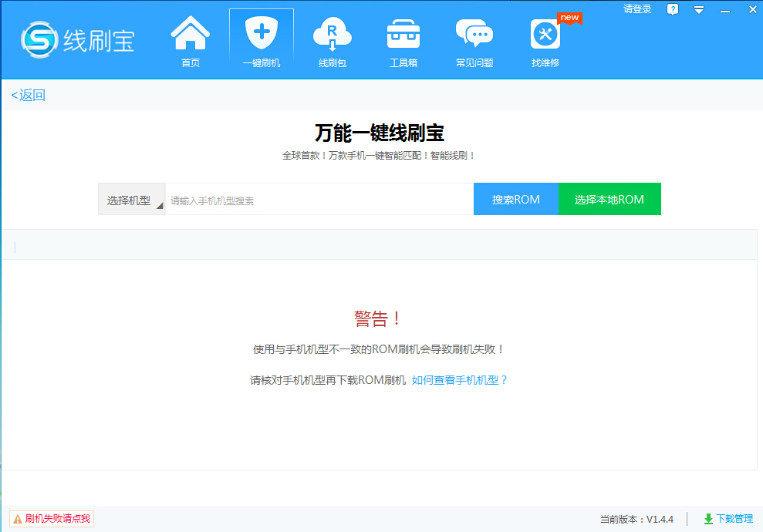Click the 当前版本：V1.4.4 text
The height and width of the screenshot is (532, 763).
pos(636,520)
